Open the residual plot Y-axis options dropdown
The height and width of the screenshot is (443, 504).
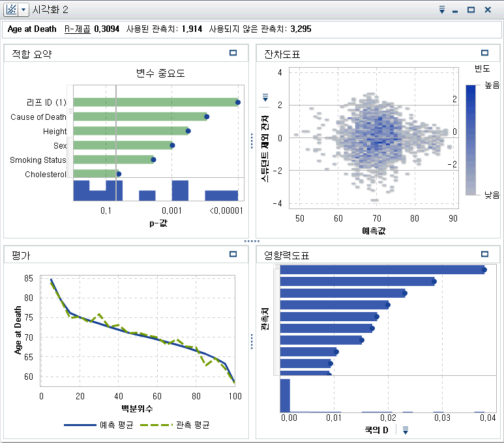[x=265, y=97]
